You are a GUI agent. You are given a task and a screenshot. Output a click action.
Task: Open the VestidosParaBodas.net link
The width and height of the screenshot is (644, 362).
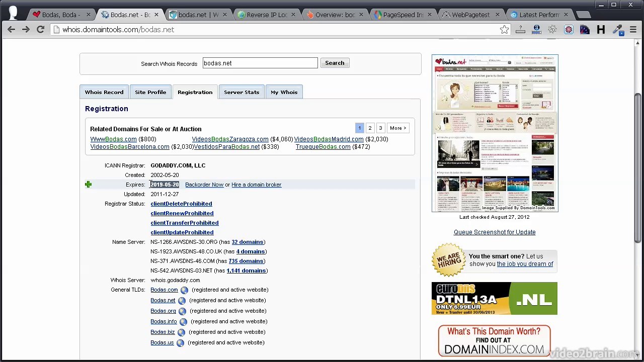coord(226,147)
